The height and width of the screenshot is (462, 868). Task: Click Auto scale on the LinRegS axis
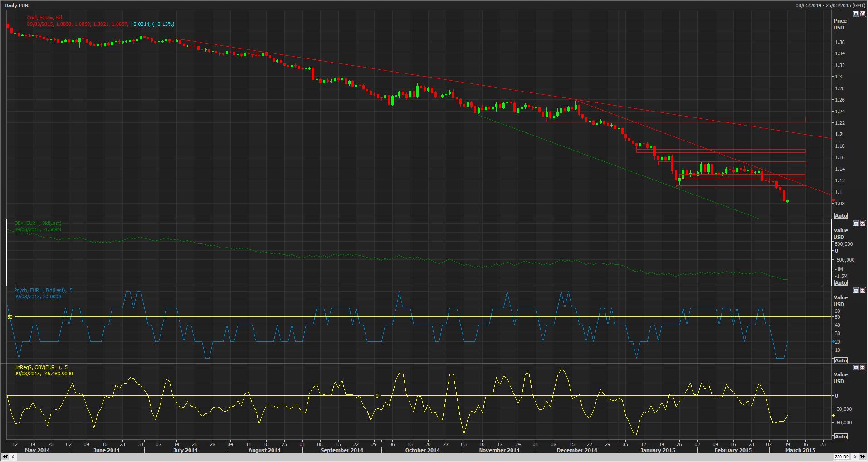(x=841, y=437)
